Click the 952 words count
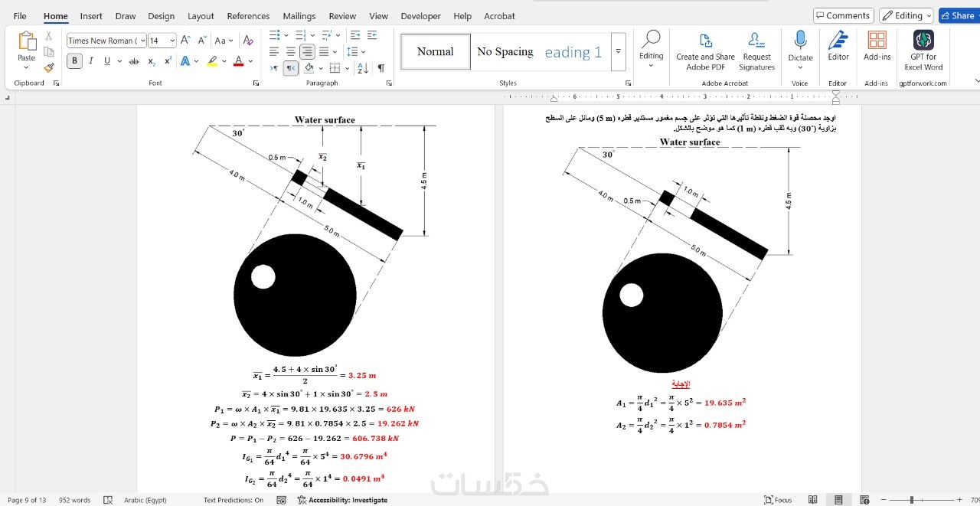Viewport: 980px width, 506px height. point(75,500)
